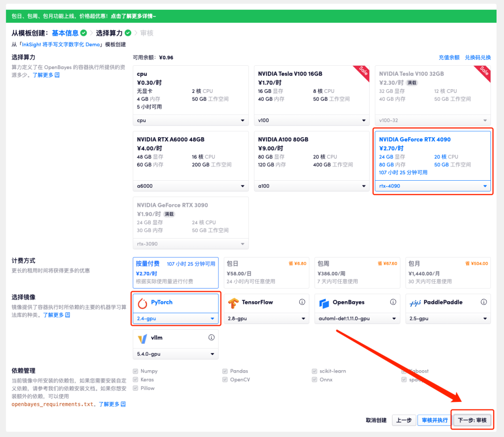Uncheck the Numpy dependency
Viewport: 504px width, 437px height.
(x=134, y=371)
